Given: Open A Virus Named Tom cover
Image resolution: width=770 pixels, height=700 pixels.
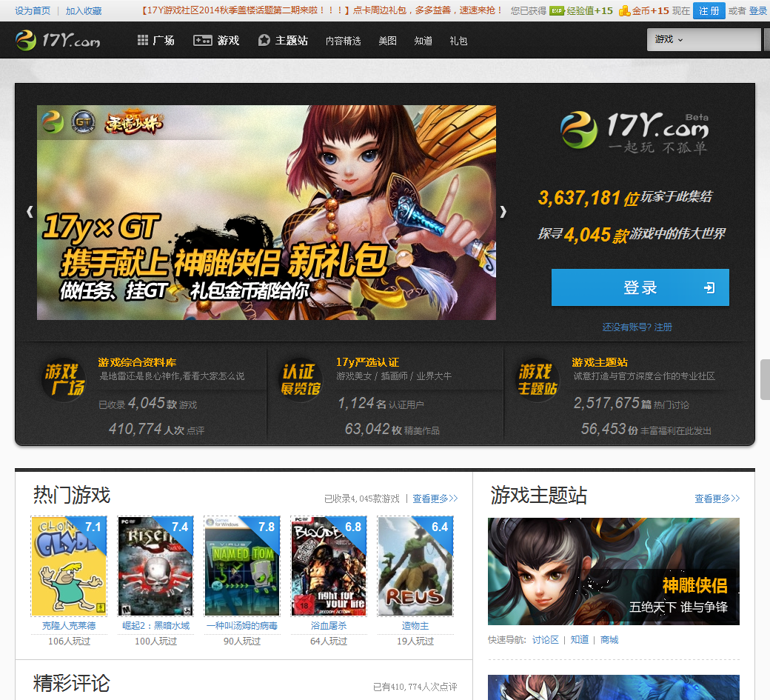Looking at the screenshot, I should (x=242, y=566).
